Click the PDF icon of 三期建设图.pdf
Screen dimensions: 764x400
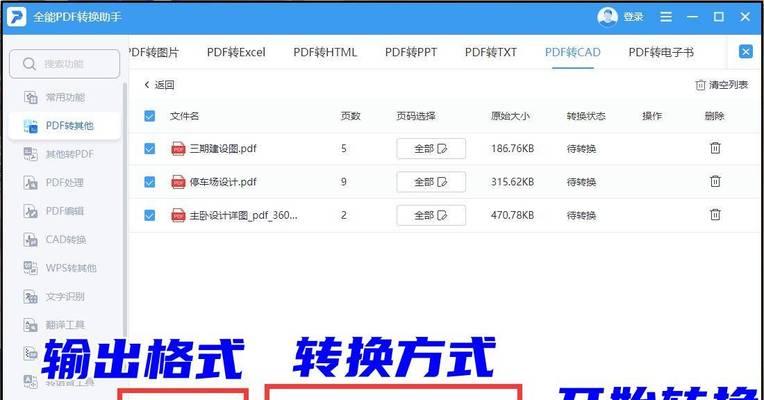(x=178, y=149)
